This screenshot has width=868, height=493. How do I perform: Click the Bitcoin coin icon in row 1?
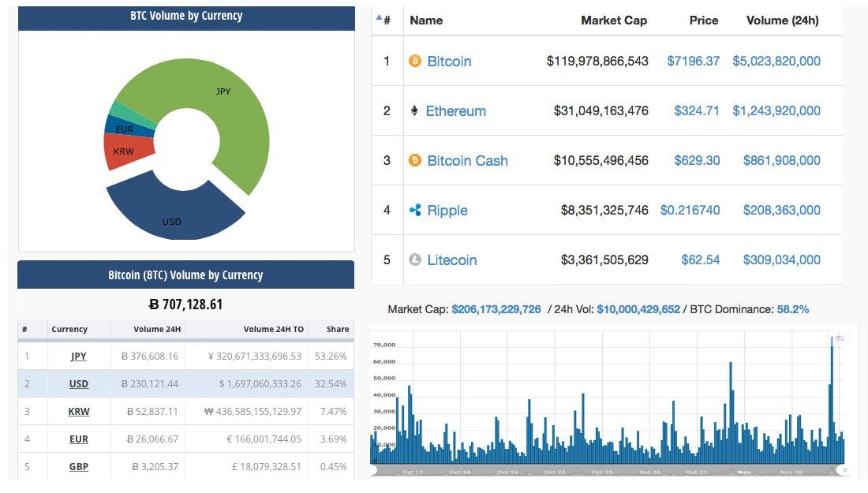coord(414,61)
